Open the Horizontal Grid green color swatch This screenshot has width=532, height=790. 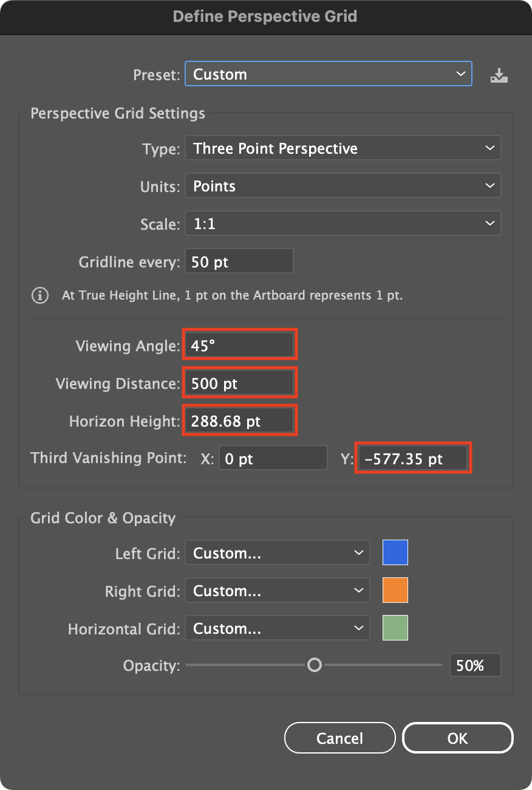point(395,628)
